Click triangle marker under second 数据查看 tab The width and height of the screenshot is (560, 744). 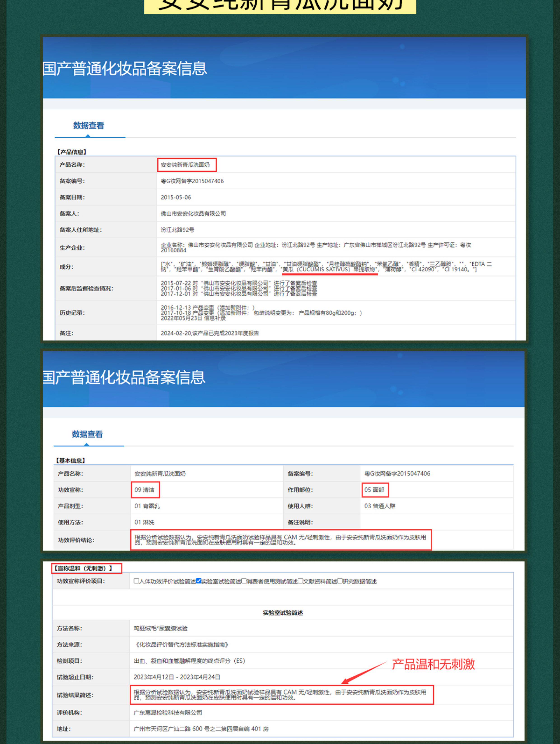click(87, 445)
